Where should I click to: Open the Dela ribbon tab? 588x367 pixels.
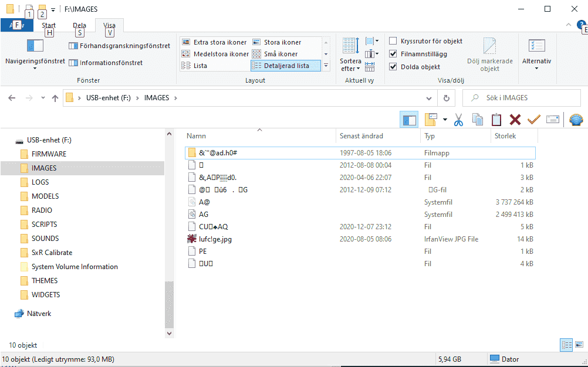[x=79, y=25]
